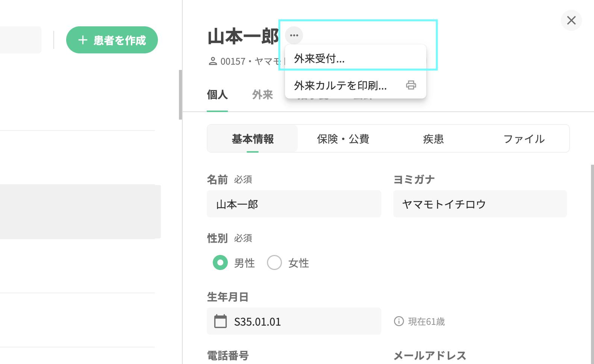Choose 外来受付 from the dropdown menu
The image size is (594, 364).
(x=320, y=59)
